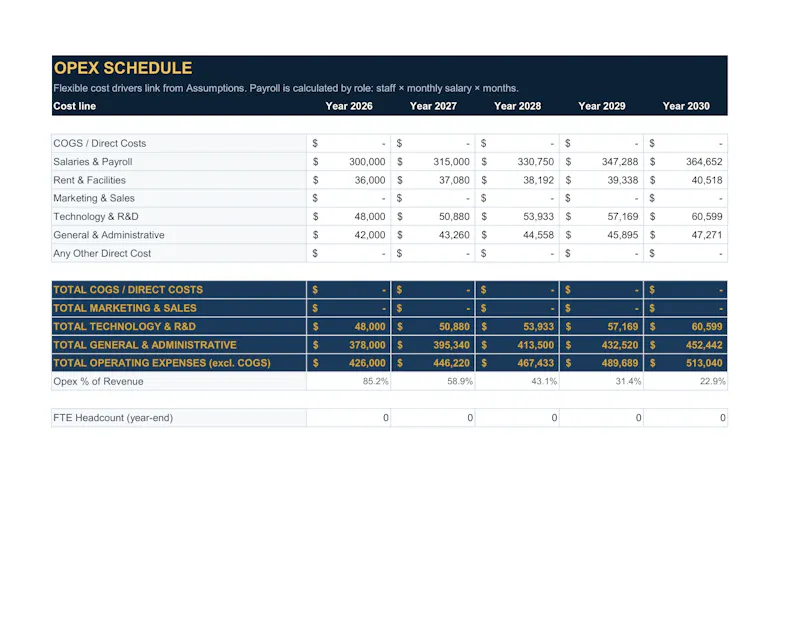This screenshot has width=800, height=618.
Task: Select the Year 2026 column header
Action: click(349, 106)
